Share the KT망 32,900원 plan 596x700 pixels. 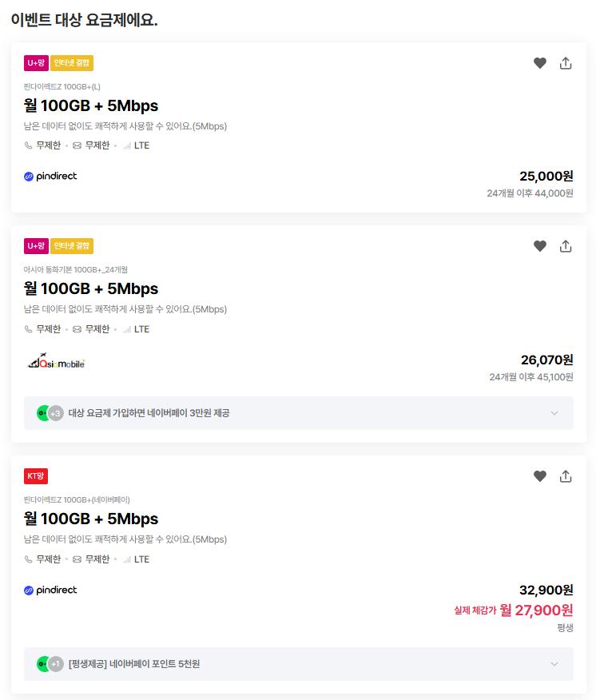tap(566, 476)
